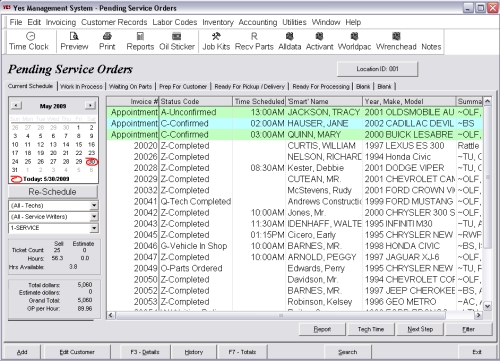Click the F7 - Totals button
The height and width of the screenshot is (361, 500).
point(242,352)
